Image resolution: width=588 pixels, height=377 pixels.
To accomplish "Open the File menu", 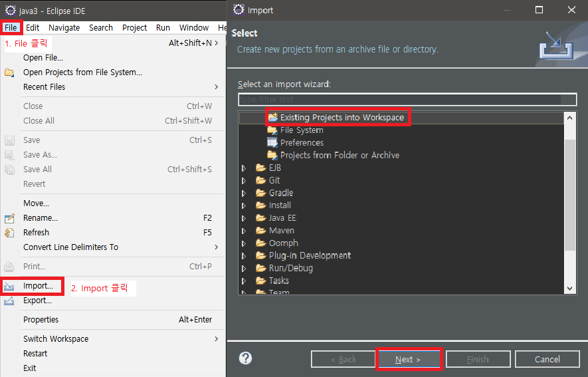I will [11, 28].
